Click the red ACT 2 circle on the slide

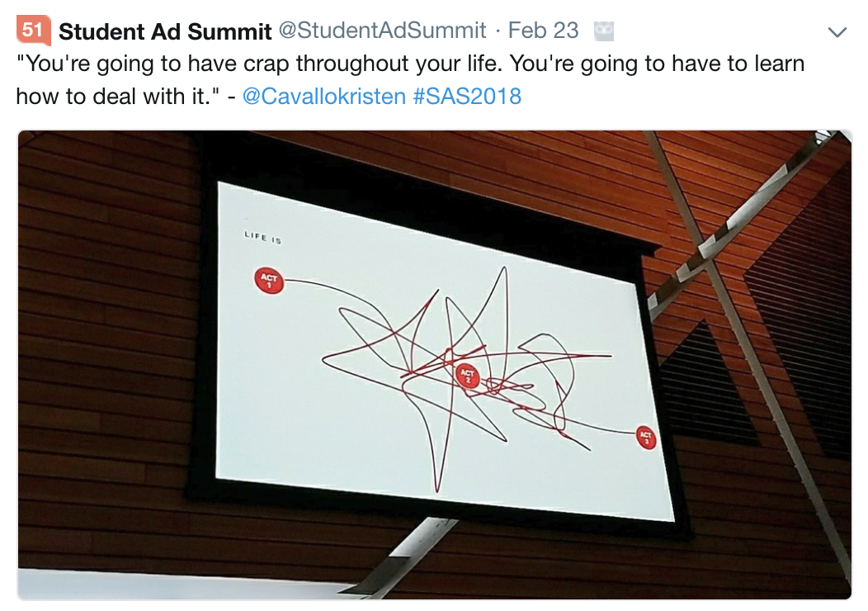[466, 376]
